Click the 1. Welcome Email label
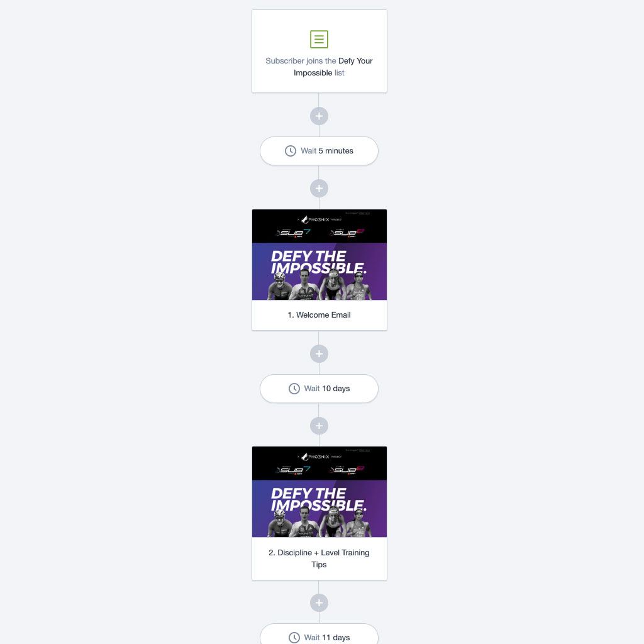644x644 pixels. pyautogui.click(x=319, y=315)
